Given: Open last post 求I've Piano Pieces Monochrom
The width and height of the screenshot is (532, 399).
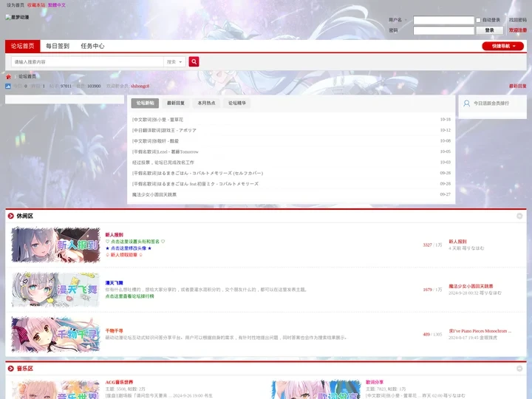Looking at the screenshot, I should (x=480, y=331).
